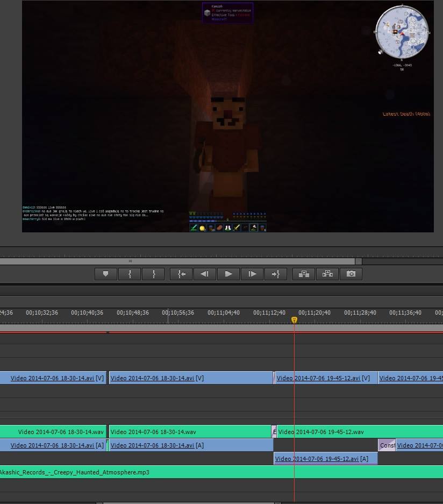Select the Akashic_Records Creepy_Haunted_Atmosphere.mp3 clip
This screenshot has height=504, width=443.
tap(222, 472)
